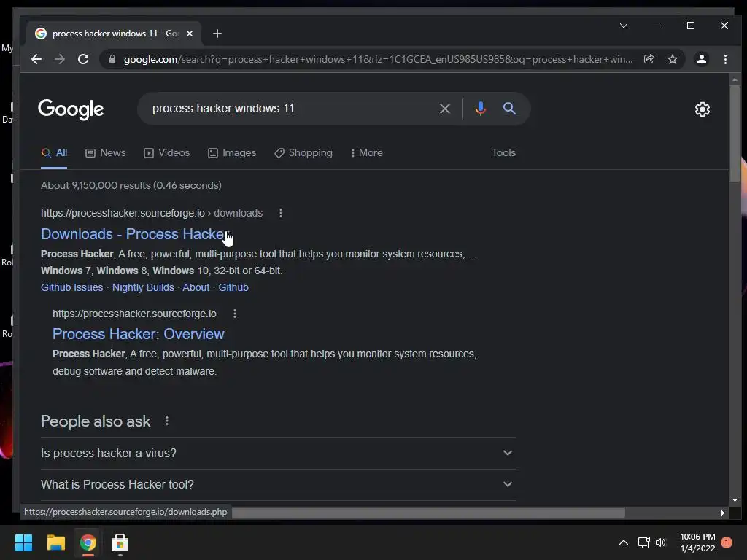This screenshot has height=560, width=747.
Task: Click the browser forward arrow
Action: [60, 59]
